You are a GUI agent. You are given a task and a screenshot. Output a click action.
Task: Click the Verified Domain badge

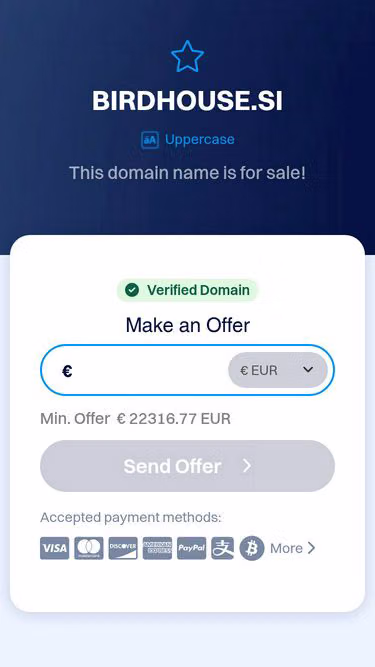point(188,290)
